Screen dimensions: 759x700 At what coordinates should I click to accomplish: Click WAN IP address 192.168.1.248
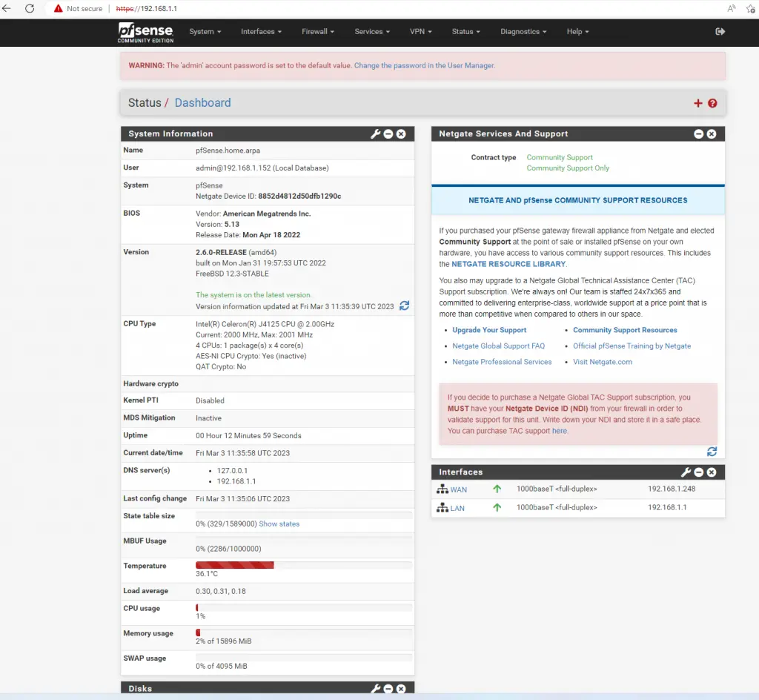(x=672, y=489)
